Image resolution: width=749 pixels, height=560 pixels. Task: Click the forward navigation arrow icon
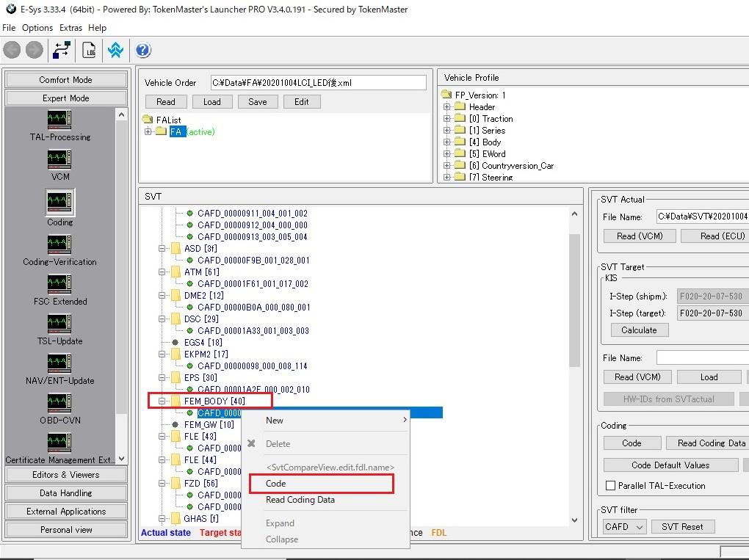pyautogui.click(x=35, y=50)
